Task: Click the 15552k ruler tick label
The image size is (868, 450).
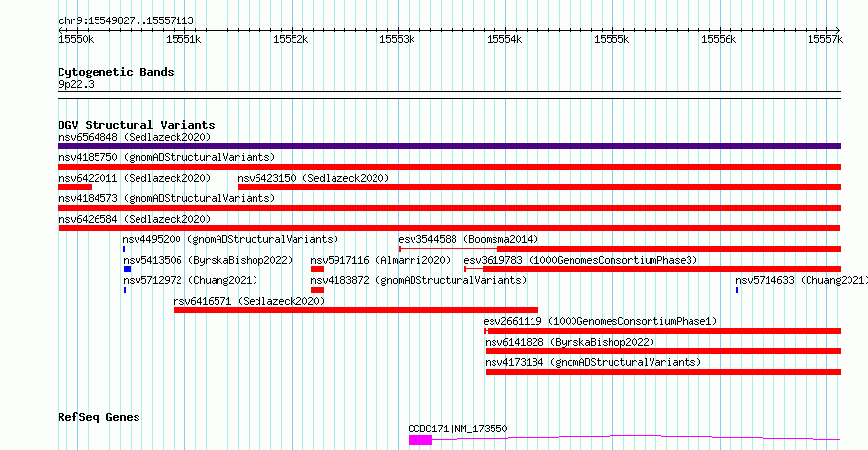Action: click(x=291, y=39)
